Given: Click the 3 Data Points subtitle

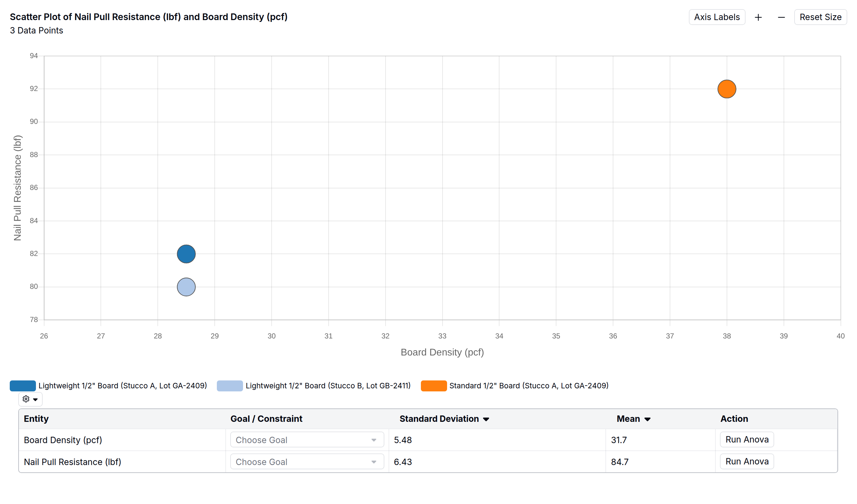Looking at the screenshot, I should tap(36, 30).
